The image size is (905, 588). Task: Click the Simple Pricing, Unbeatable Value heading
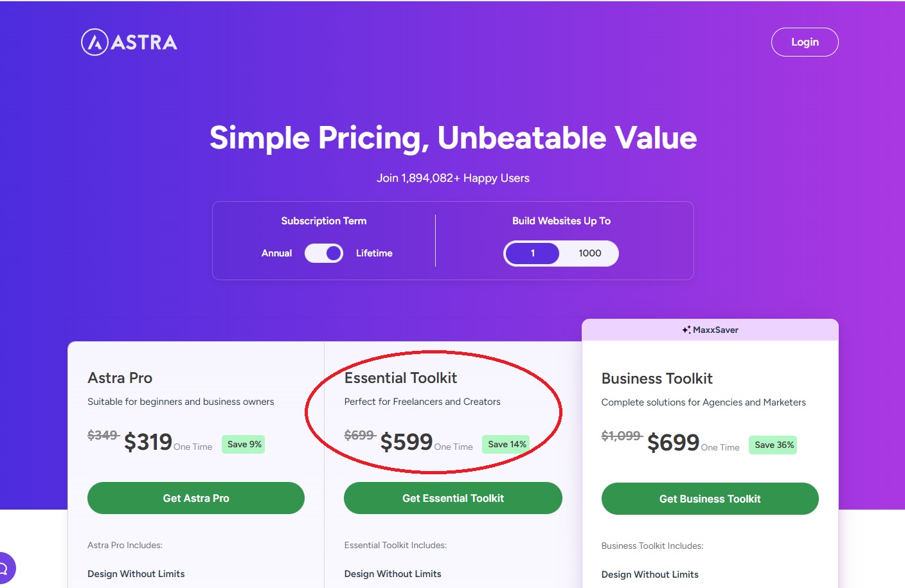click(453, 138)
